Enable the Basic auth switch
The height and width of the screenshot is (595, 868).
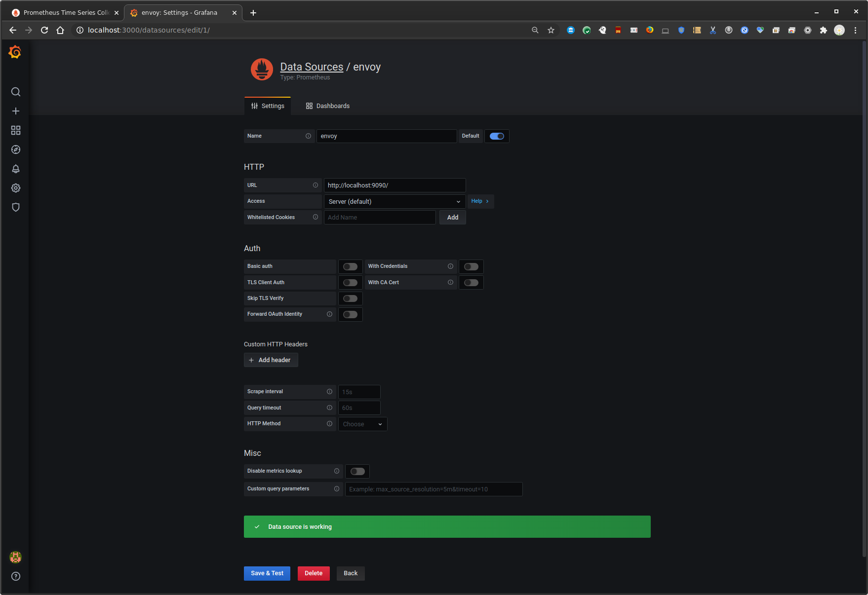350,267
